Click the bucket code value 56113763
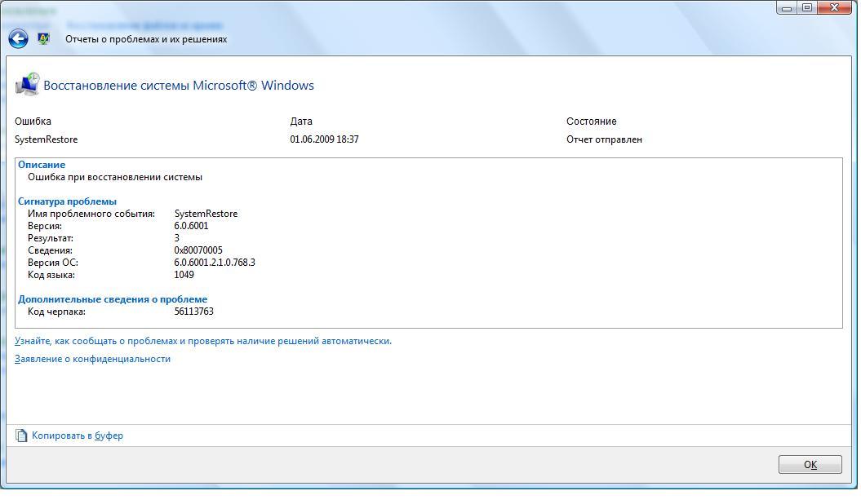The width and height of the screenshot is (861, 504). click(x=194, y=312)
